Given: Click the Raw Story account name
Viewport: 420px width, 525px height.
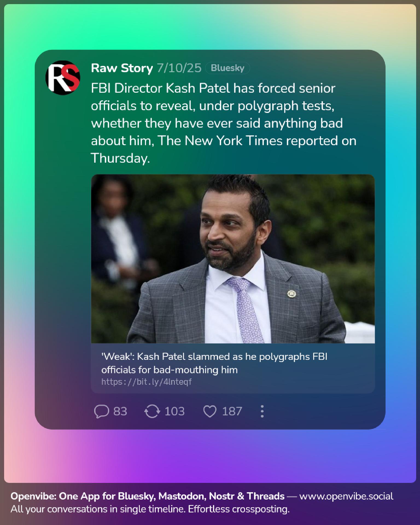Looking at the screenshot, I should click(x=122, y=68).
